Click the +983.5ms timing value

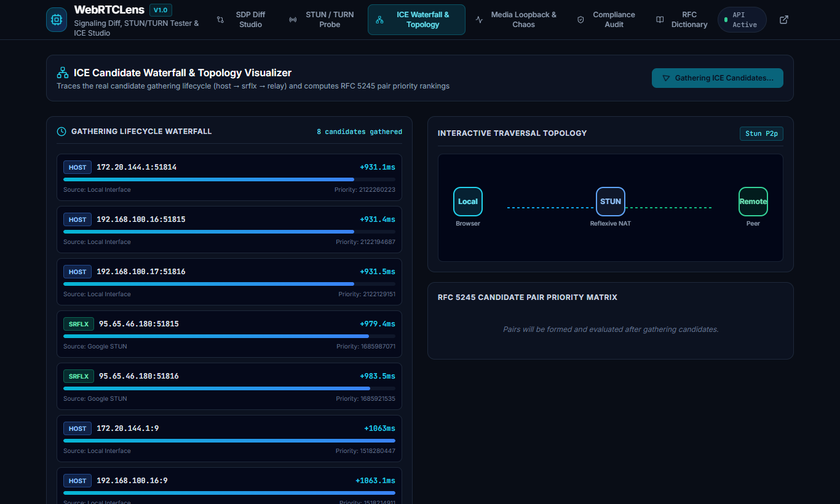[x=378, y=376]
